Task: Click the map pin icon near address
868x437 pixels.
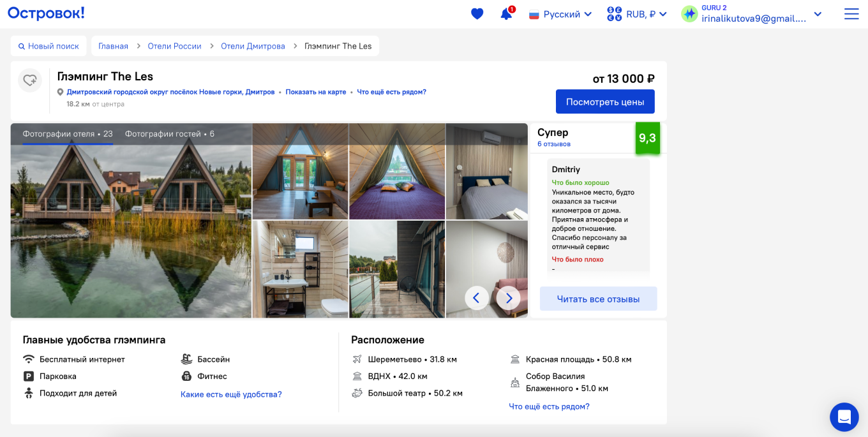Action: pos(61,92)
